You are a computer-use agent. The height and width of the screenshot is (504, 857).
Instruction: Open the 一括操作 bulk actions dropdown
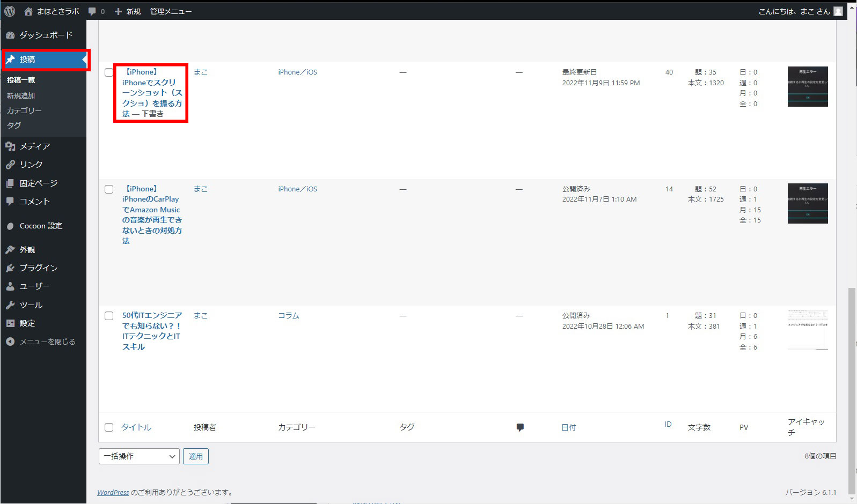click(139, 456)
